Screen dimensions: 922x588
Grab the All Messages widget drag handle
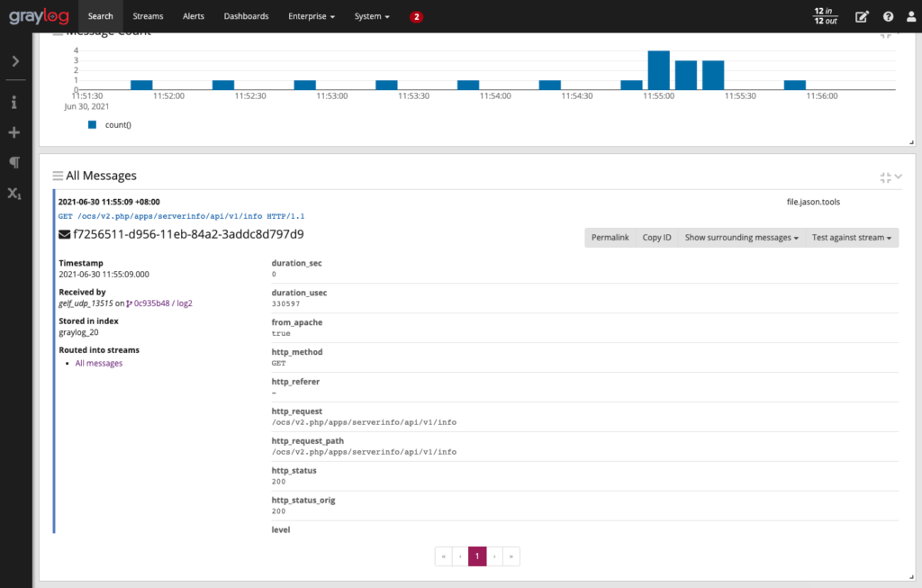(58, 176)
